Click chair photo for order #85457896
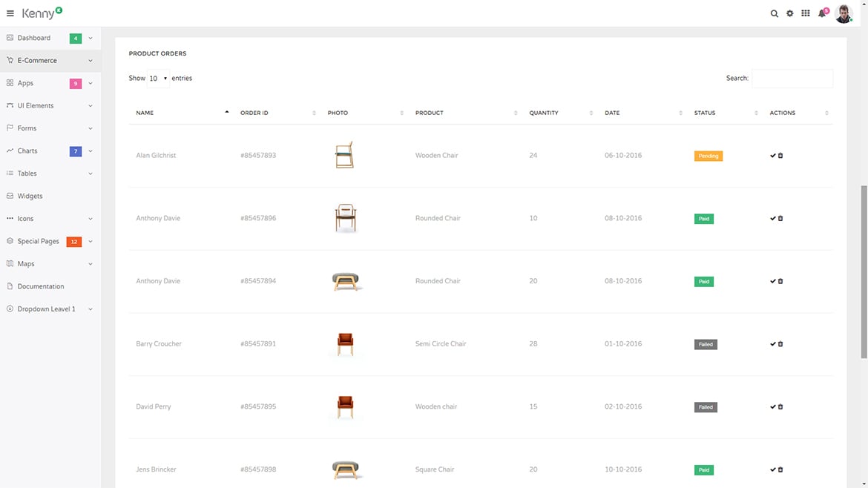Image resolution: width=868 pixels, height=488 pixels. pyautogui.click(x=346, y=218)
